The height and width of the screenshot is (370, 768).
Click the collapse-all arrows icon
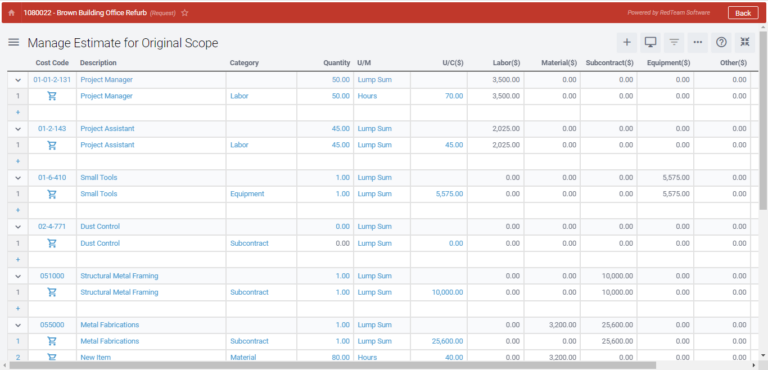[x=745, y=43]
